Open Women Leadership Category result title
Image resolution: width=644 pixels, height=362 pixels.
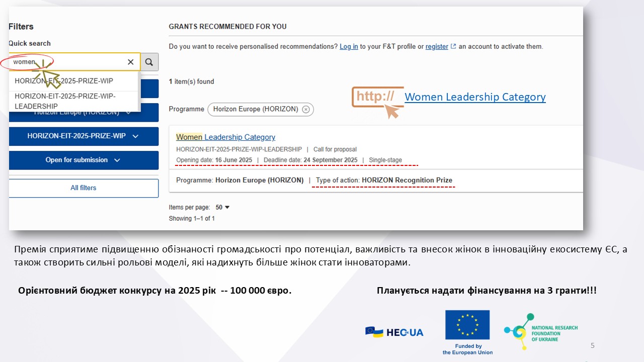tap(225, 137)
